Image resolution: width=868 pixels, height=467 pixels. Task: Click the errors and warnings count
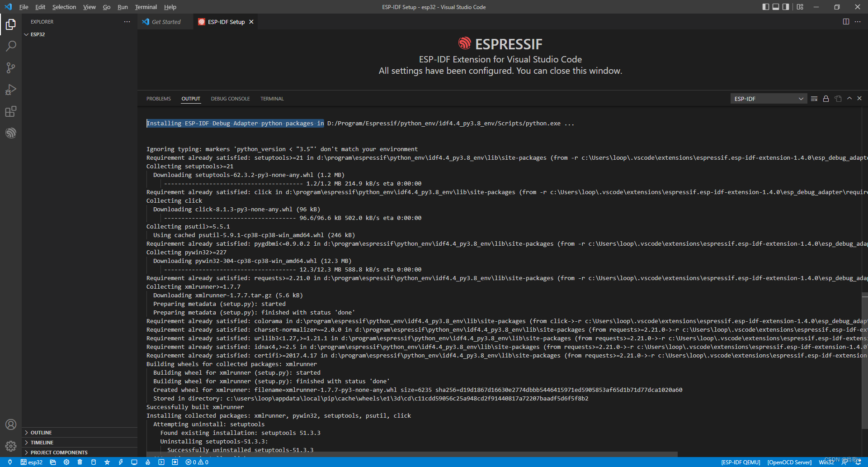pyautogui.click(x=197, y=462)
